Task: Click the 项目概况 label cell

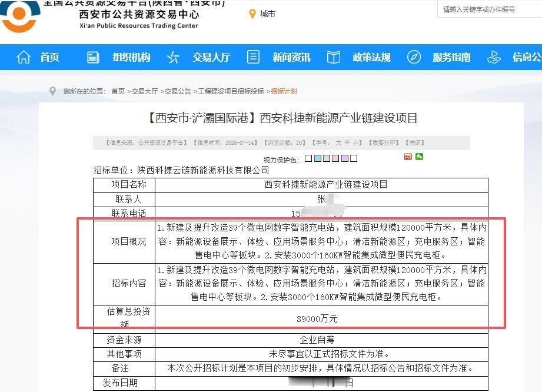Action: coord(124,242)
